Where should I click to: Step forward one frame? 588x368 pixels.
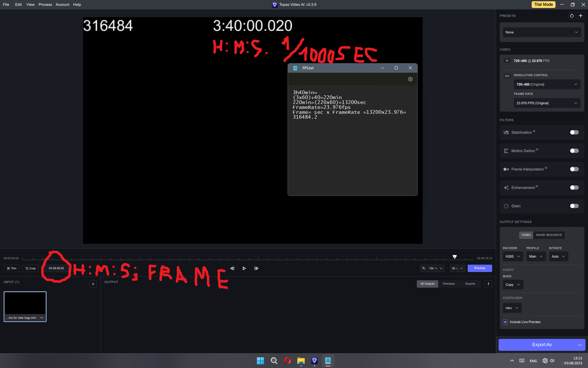[256, 268]
